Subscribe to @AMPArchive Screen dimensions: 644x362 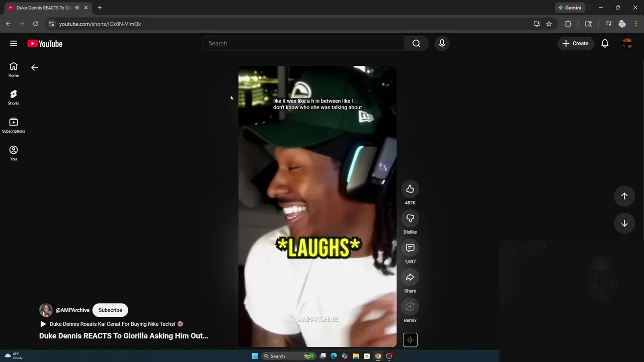(110, 310)
